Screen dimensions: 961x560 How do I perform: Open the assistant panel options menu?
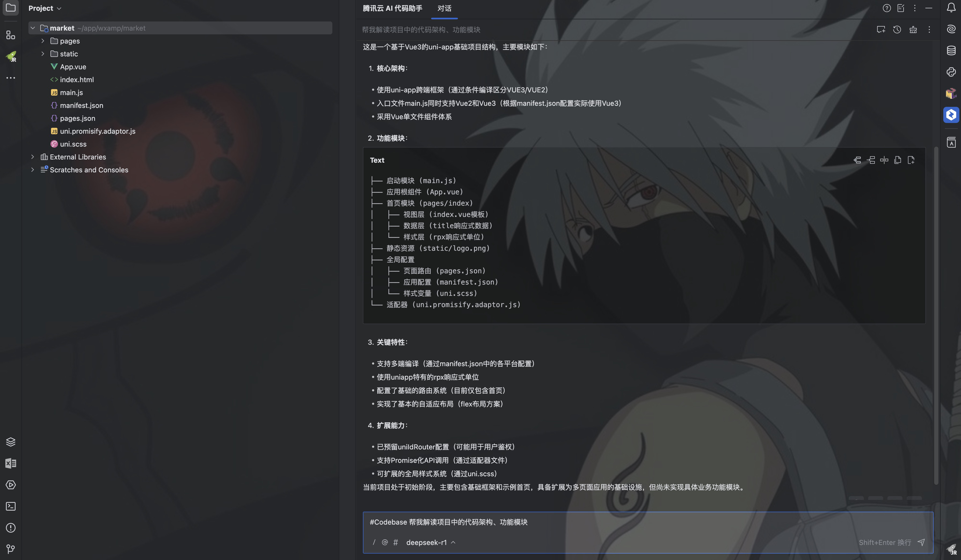[x=915, y=8]
